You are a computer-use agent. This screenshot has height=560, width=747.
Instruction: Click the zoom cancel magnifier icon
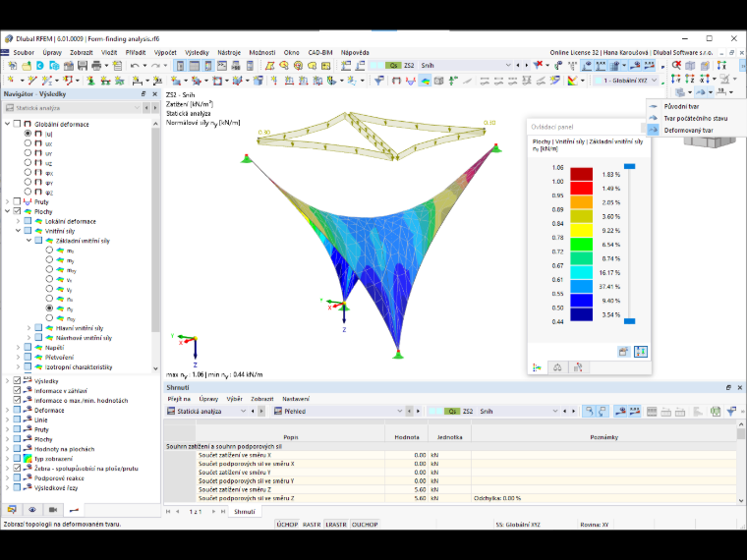click(x=676, y=65)
